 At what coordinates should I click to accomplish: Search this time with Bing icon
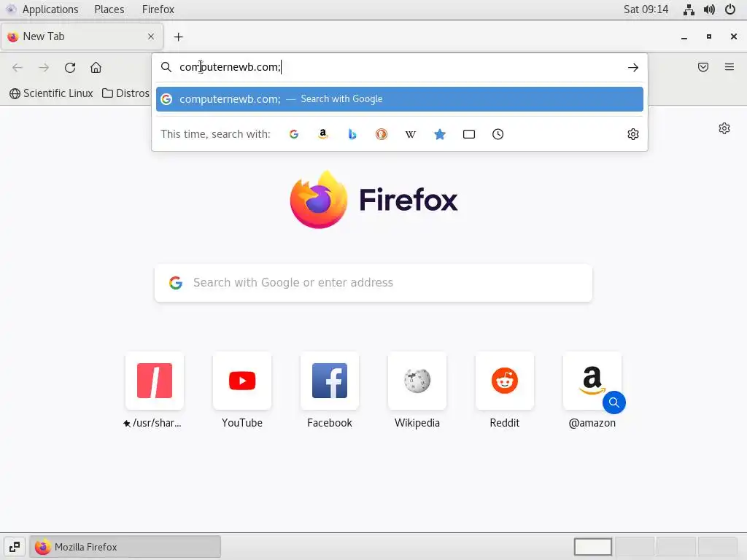(x=352, y=134)
